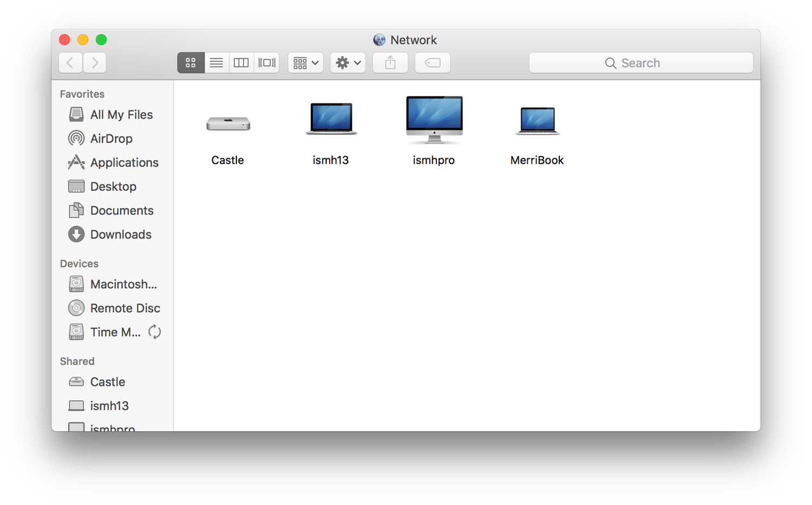Select the ismh13 laptop icon

pyautogui.click(x=331, y=119)
